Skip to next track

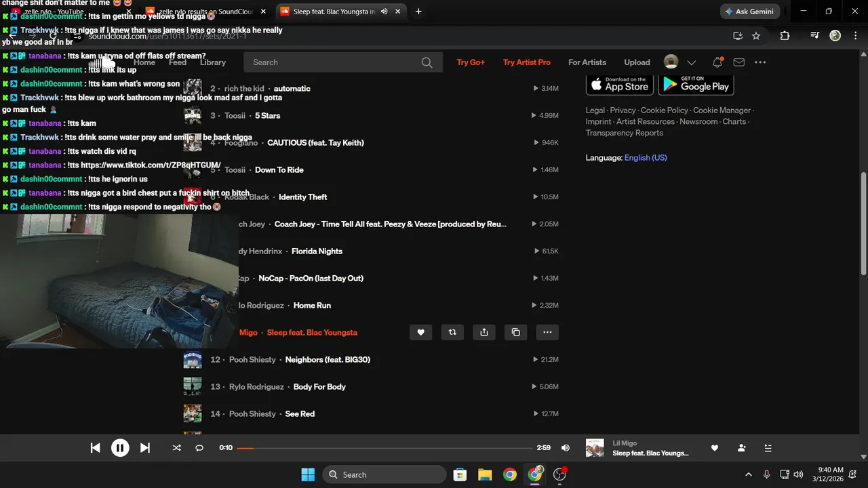click(x=144, y=447)
